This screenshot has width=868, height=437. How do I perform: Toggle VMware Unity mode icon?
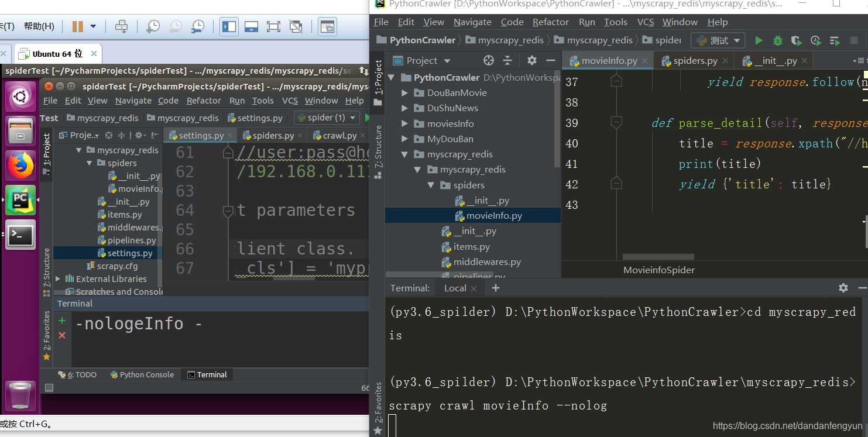pos(296,26)
